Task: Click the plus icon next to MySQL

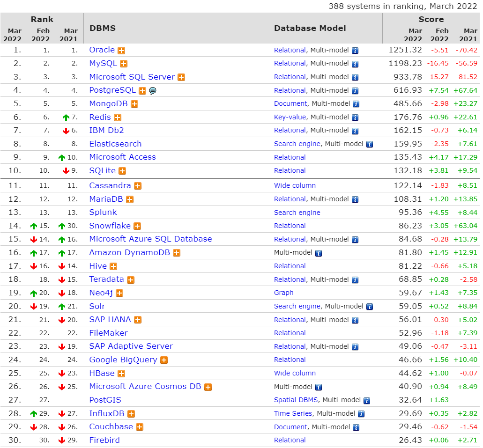Action: point(124,64)
